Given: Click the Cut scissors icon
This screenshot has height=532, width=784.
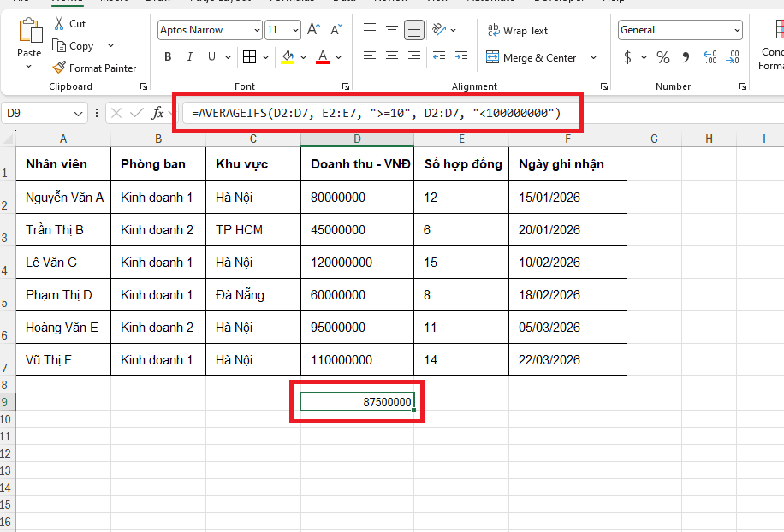Looking at the screenshot, I should pyautogui.click(x=60, y=23).
